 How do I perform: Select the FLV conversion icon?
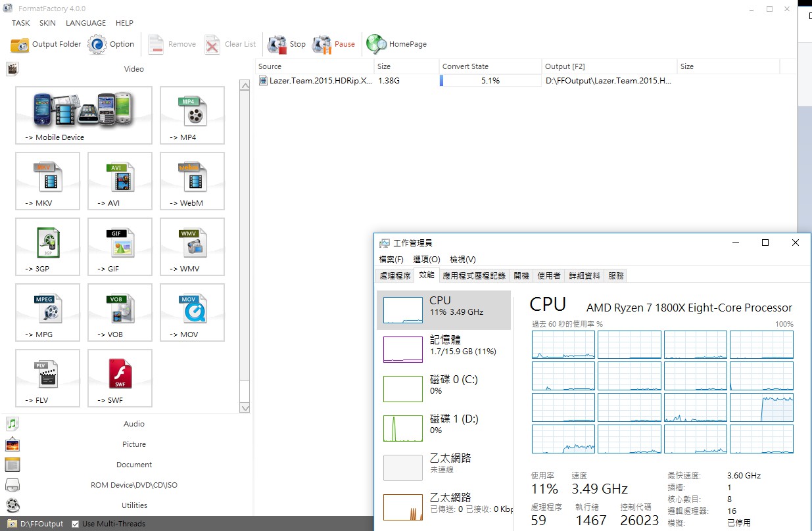pos(47,378)
